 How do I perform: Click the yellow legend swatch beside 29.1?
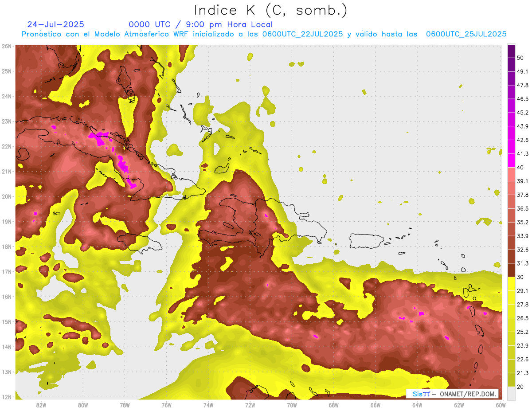point(511,290)
